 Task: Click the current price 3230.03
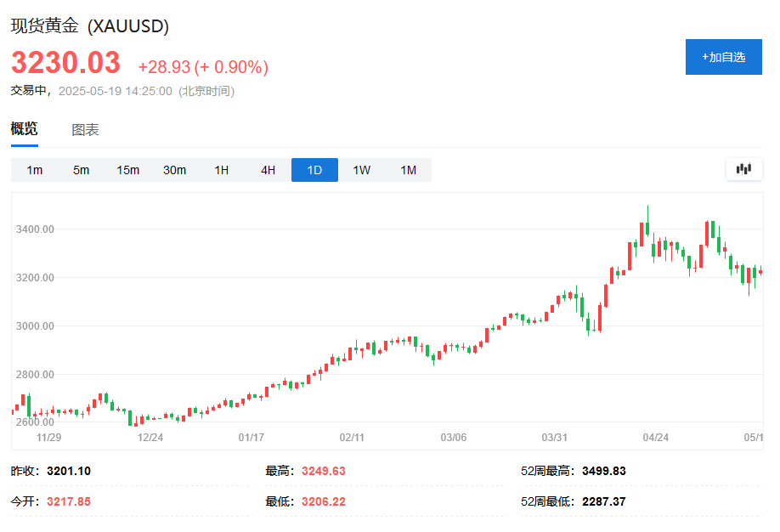(65, 63)
